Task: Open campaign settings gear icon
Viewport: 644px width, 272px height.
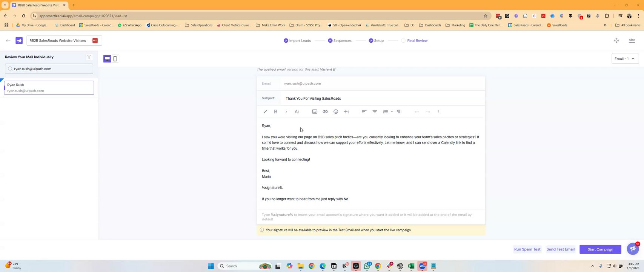Action: coord(616,40)
